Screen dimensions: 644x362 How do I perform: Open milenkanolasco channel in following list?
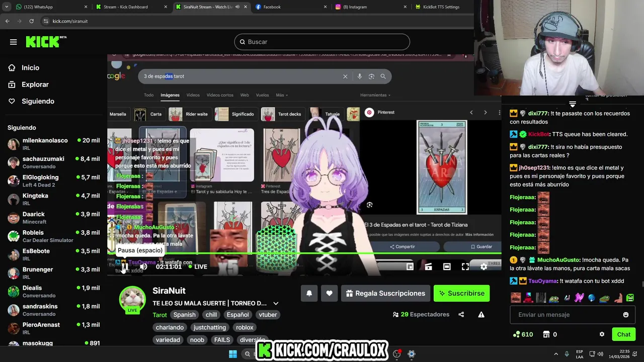(x=53, y=144)
